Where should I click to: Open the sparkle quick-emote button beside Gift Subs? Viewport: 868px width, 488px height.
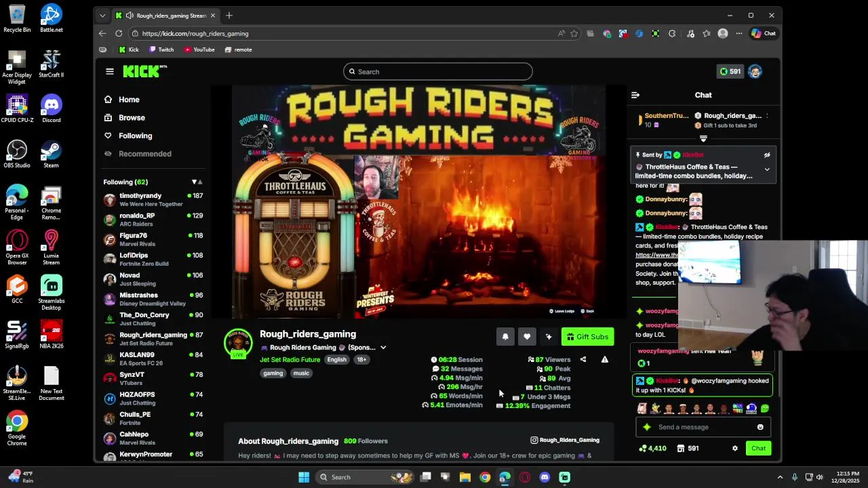[x=549, y=337]
